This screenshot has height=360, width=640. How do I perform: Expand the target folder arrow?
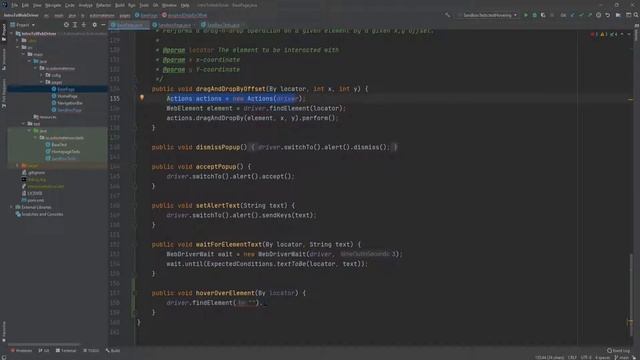(17, 165)
